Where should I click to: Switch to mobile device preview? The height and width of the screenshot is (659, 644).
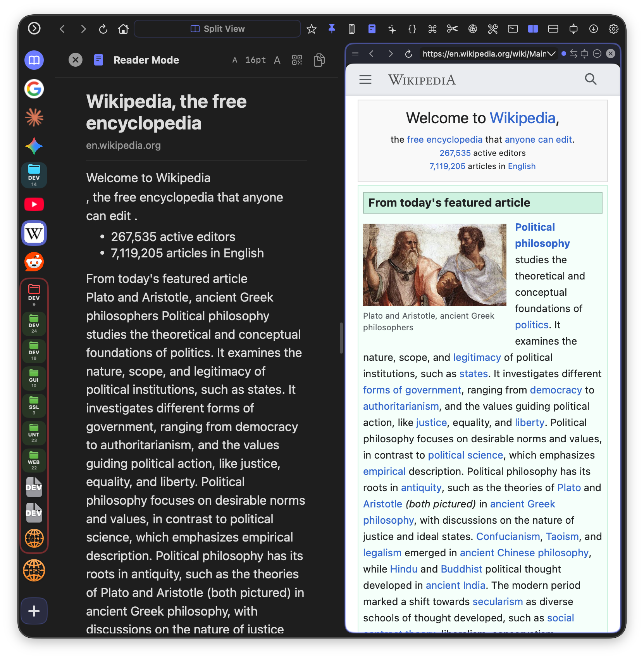(x=351, y=29)
